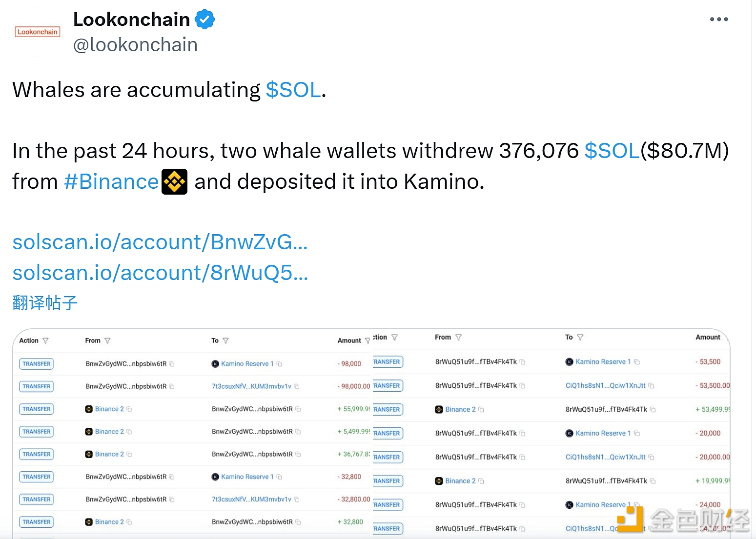Click first TRANSFER tag in left table
The height and width of the screenshot is (539, 756).
pos(37,364)
